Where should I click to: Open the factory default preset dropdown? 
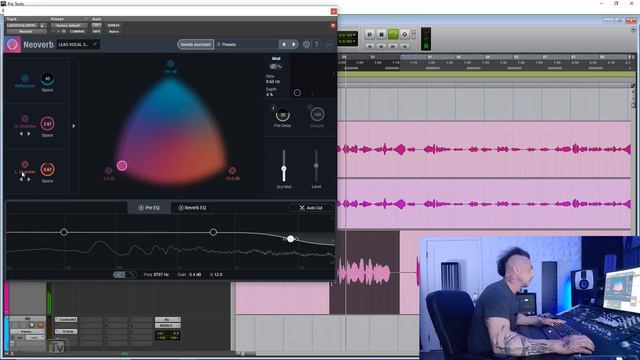click(x=69, y=25)
